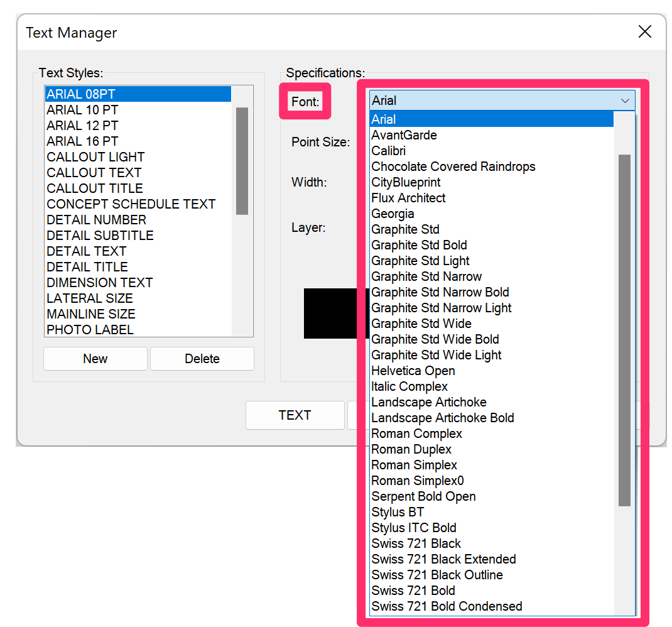Pick DIMENSION TEXT style
Screen dimensions: 672x627
coord(138,283)
